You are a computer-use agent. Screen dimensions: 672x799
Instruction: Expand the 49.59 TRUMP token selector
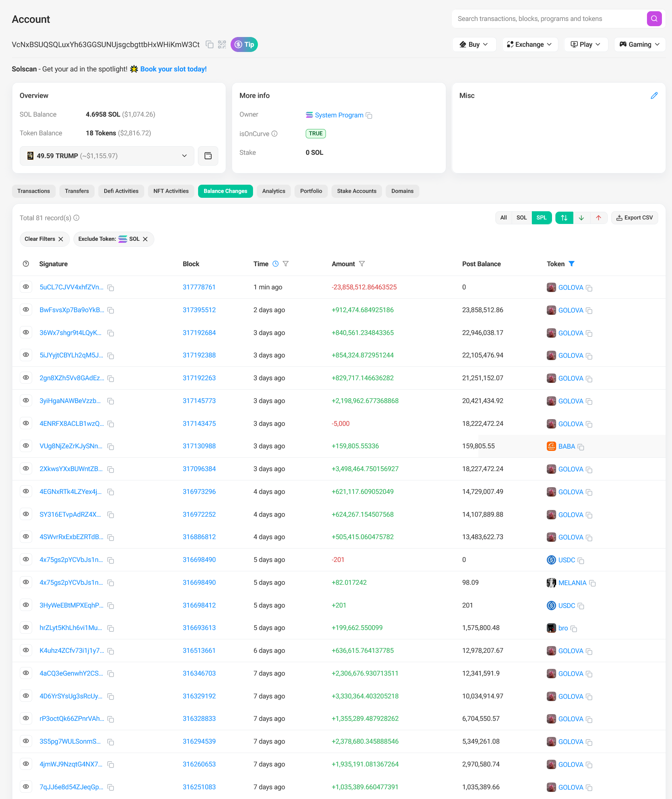pyautogui.click(x=107, y=156)
